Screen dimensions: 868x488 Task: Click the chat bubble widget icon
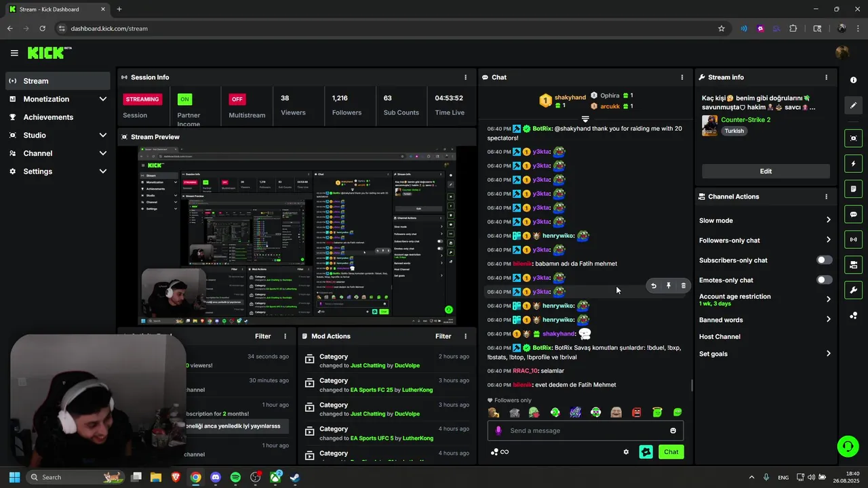click(x=853, y=214)
